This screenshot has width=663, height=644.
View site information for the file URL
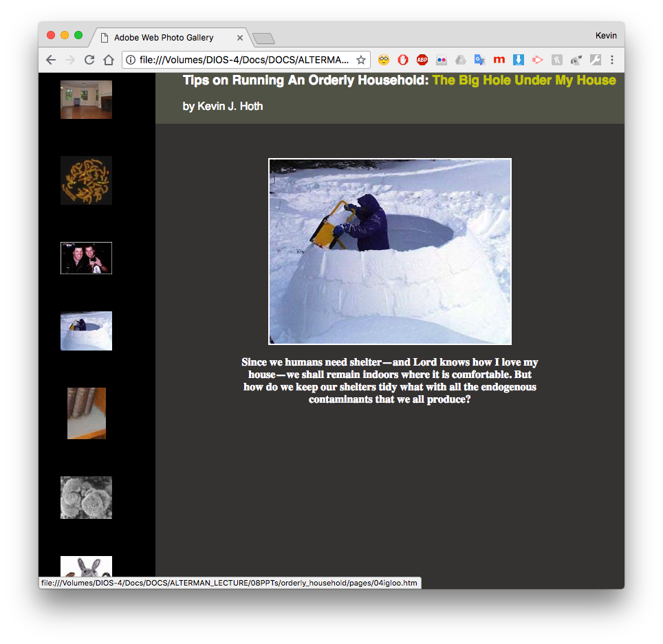point(131,60)
